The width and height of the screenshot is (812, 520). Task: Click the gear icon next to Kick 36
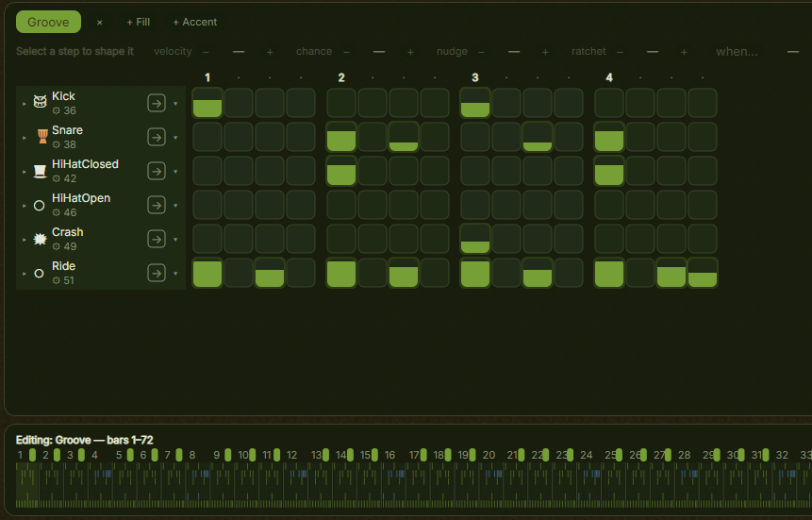[x=57, y=110]
